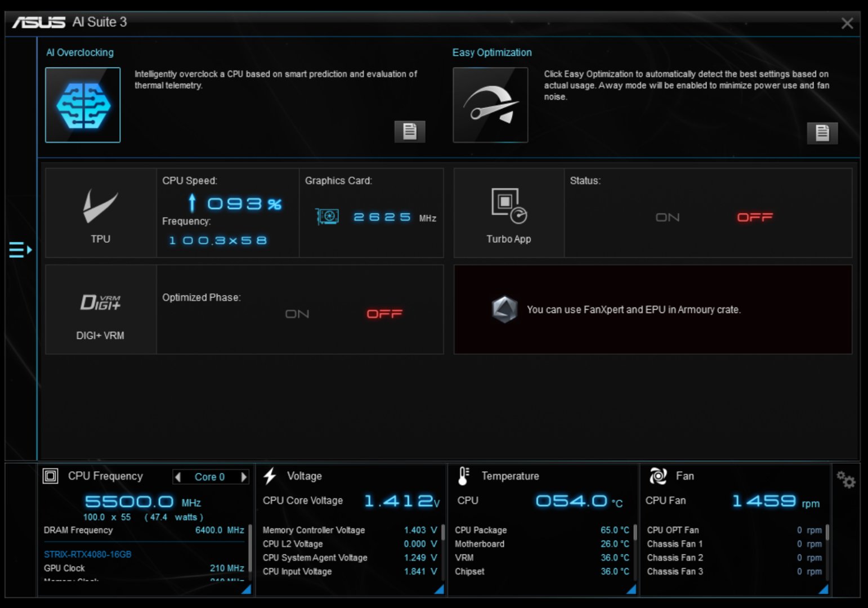Turn Turbo App status ON
Image resolution: width=868 pixels, height=608 pixels.
pos(668,217)
